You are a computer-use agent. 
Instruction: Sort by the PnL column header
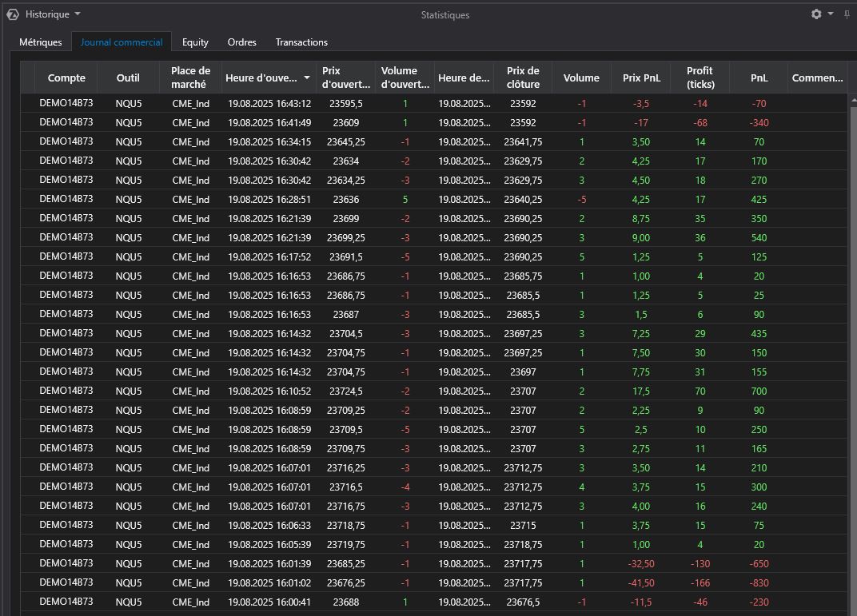tap(759, 77)
